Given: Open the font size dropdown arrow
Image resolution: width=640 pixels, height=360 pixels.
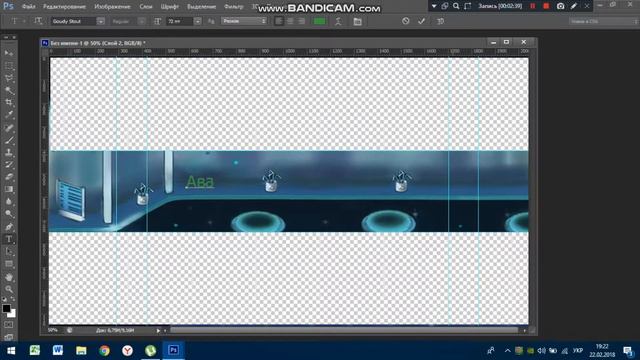Looking at the screenshot, I should (x=198, y=21).
